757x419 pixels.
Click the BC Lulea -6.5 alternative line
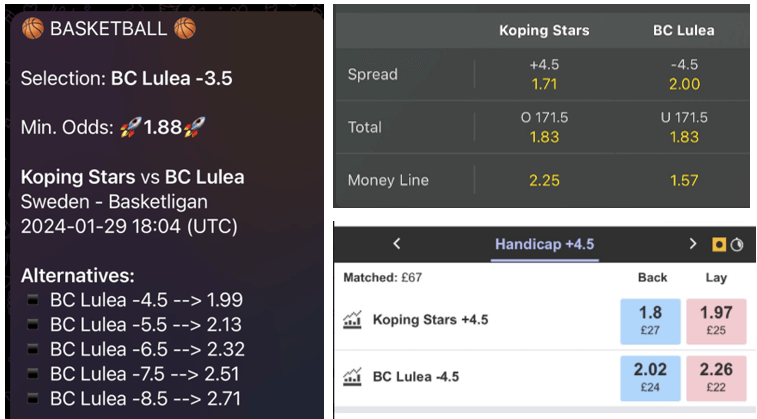pos(147,349)
